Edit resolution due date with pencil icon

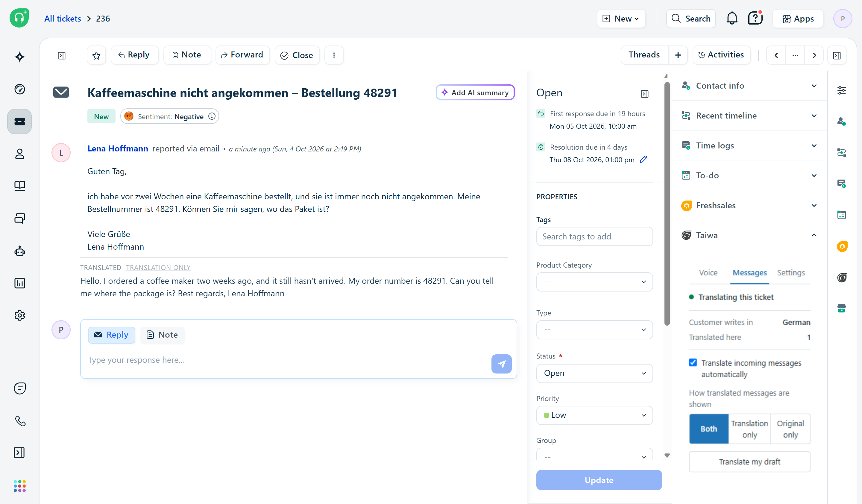644,159
